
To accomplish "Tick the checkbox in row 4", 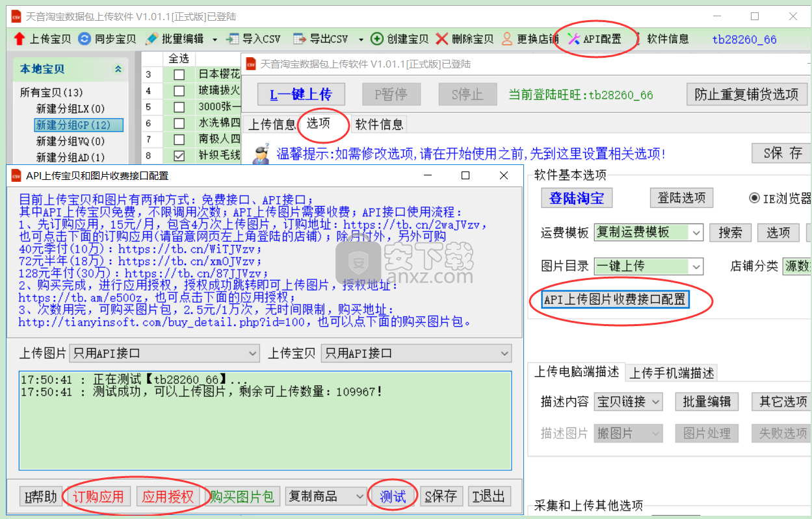I will tap(179, 91).
